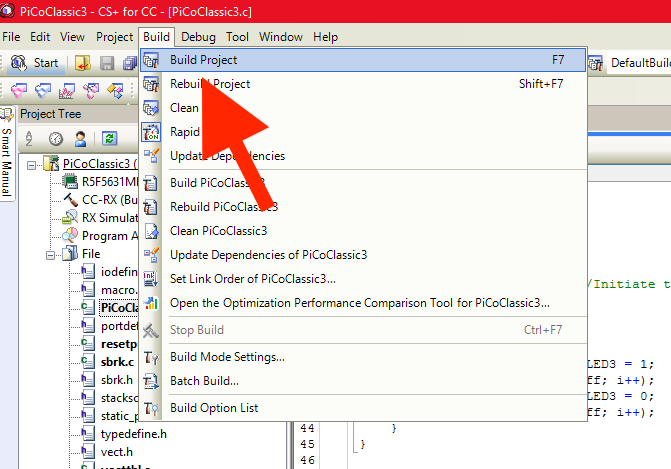Select the resetprg source file in the tree

(119, 344)
